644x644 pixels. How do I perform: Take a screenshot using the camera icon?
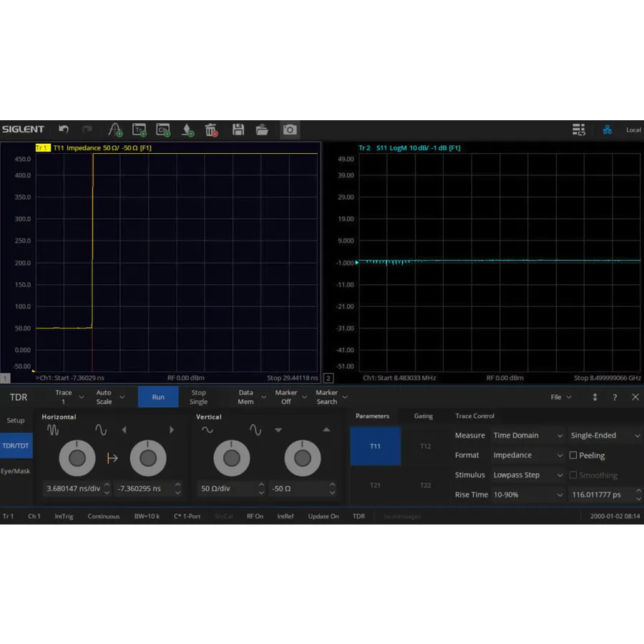click(289, 130)
